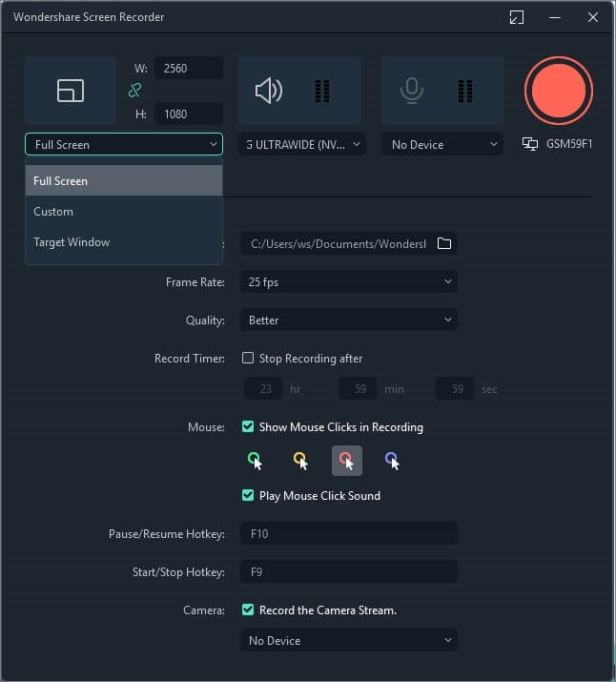Image resolution: width=616 pixels, height=682 pixels.
Task: Click the GSM59F1 display label
Action: pyautogui.click(x=569, y=144)
